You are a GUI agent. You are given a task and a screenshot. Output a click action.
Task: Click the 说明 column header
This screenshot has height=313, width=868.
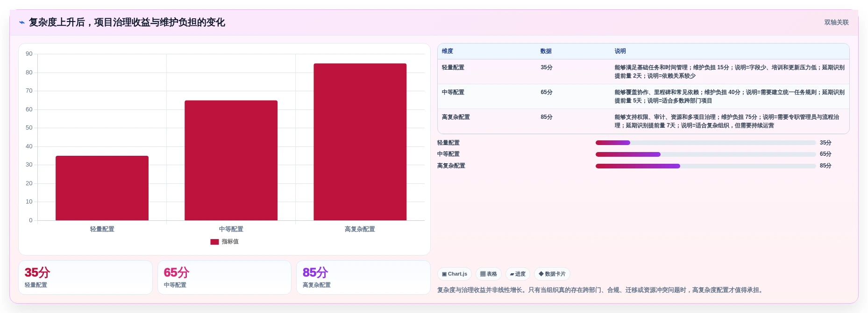click(620, 51)
